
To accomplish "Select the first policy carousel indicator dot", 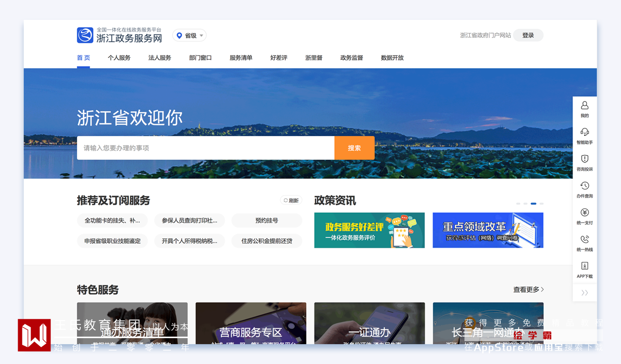I will click(518, 203).
